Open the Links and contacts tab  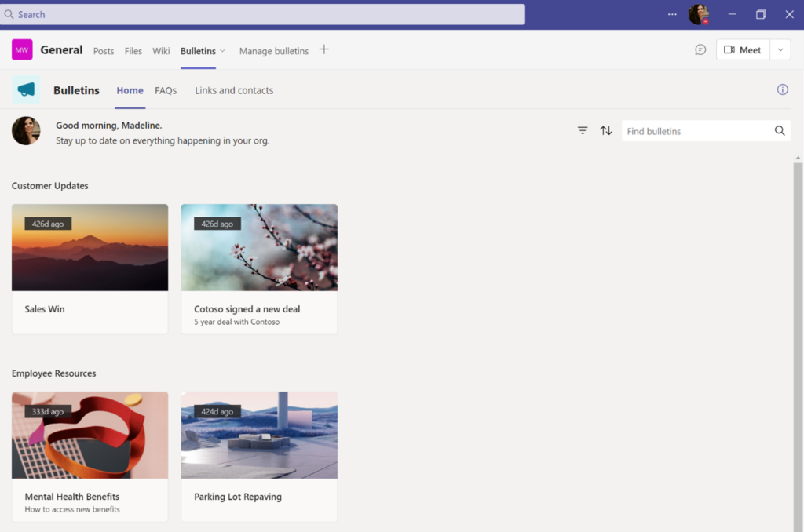pos(234,91)
